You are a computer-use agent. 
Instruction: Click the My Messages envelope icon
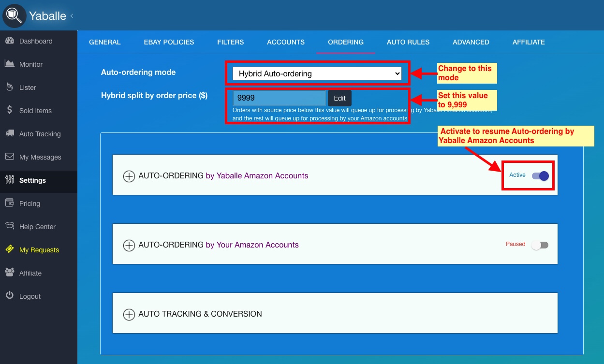click(10, 157)
